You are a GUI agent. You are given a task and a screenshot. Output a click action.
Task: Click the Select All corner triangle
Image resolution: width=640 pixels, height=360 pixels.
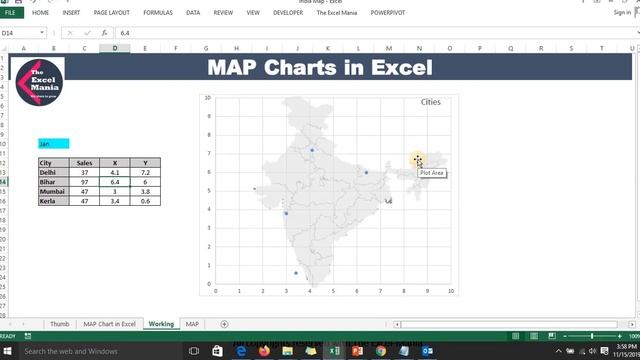click(4, 49)
